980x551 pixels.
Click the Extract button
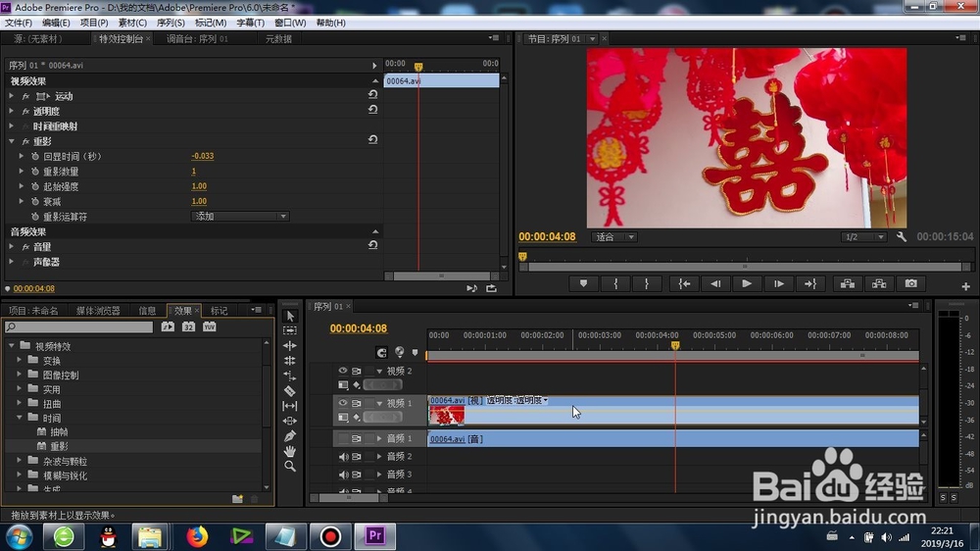pyautogui.click(x=879, y=284)
